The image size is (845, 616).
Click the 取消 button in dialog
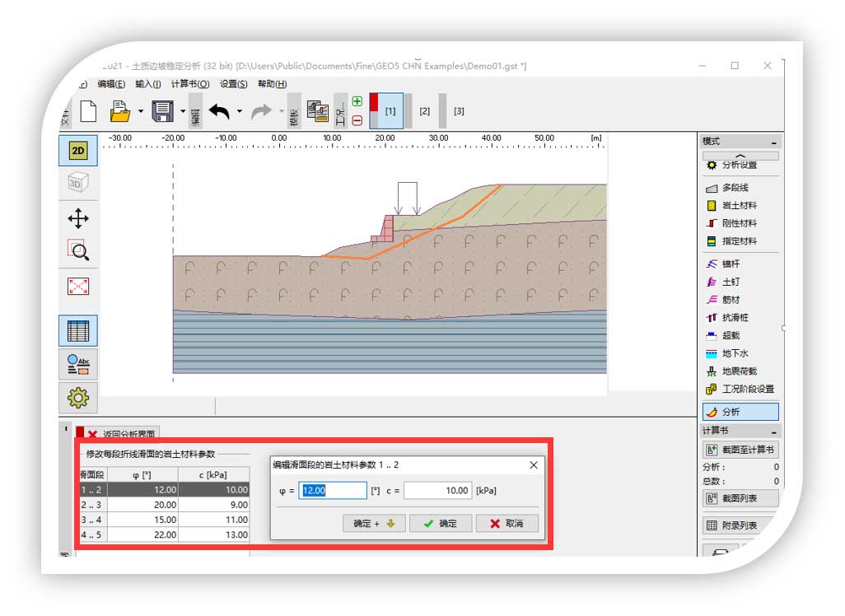point(507,524)
